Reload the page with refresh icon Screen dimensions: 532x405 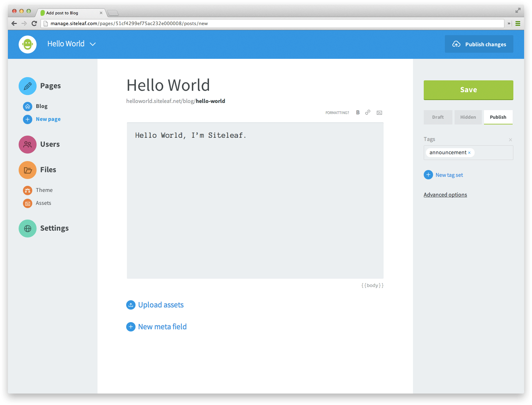point(34,24)
